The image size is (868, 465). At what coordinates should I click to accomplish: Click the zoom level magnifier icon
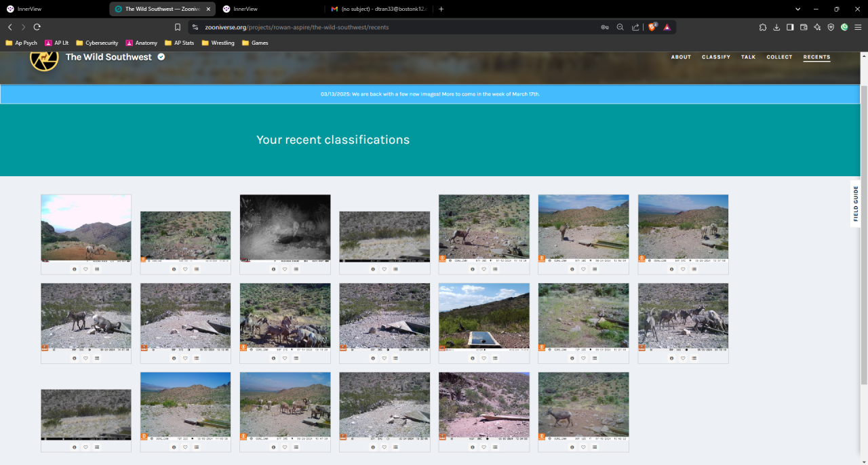click(620, 27)
